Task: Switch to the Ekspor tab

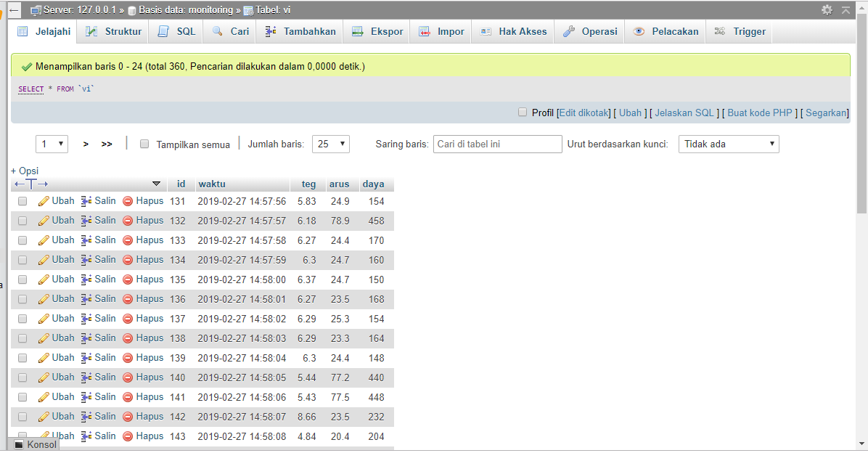Action: (378, 31)
